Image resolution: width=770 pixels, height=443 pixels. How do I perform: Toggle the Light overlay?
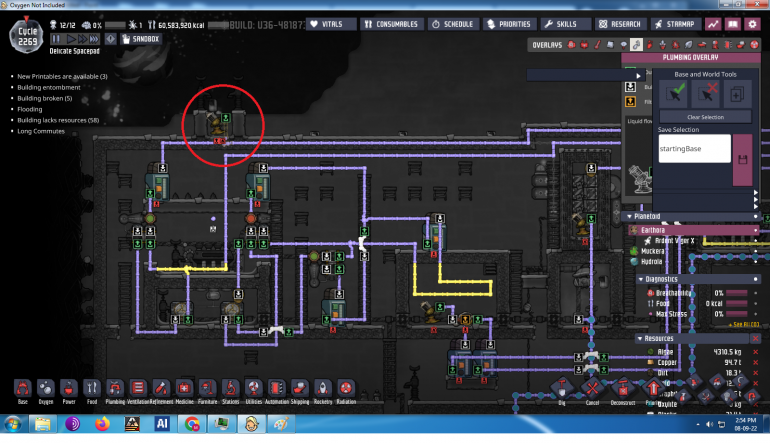624,45
